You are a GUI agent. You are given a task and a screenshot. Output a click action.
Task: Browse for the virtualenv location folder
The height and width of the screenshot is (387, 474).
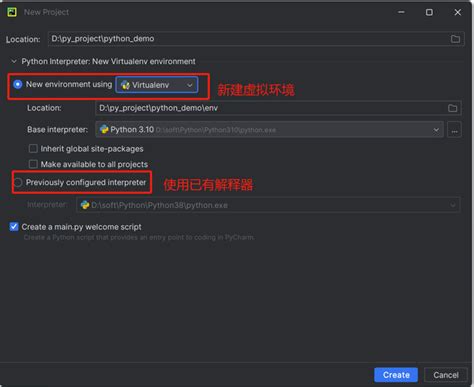(452, 108)
